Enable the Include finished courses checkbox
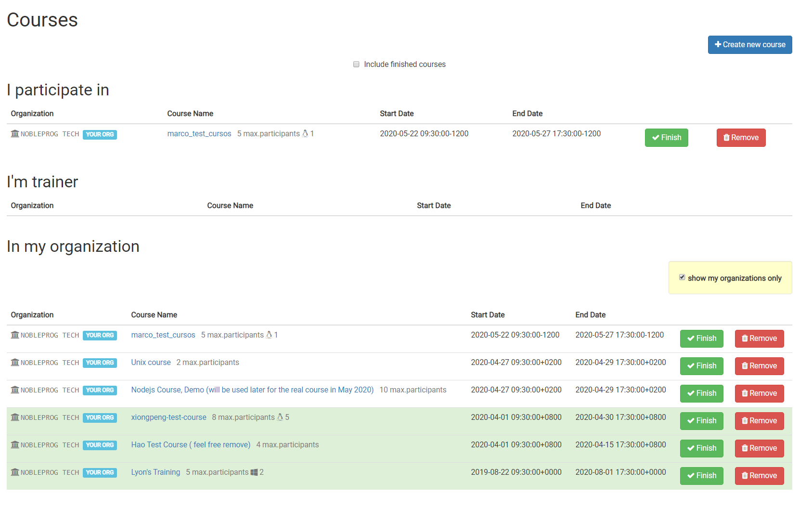This screenshot has height=508, width=812. pos(356,65)
